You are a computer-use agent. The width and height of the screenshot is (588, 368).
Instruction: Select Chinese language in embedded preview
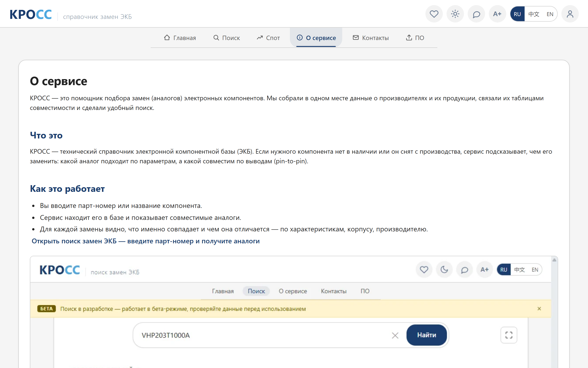coord(520,270)
